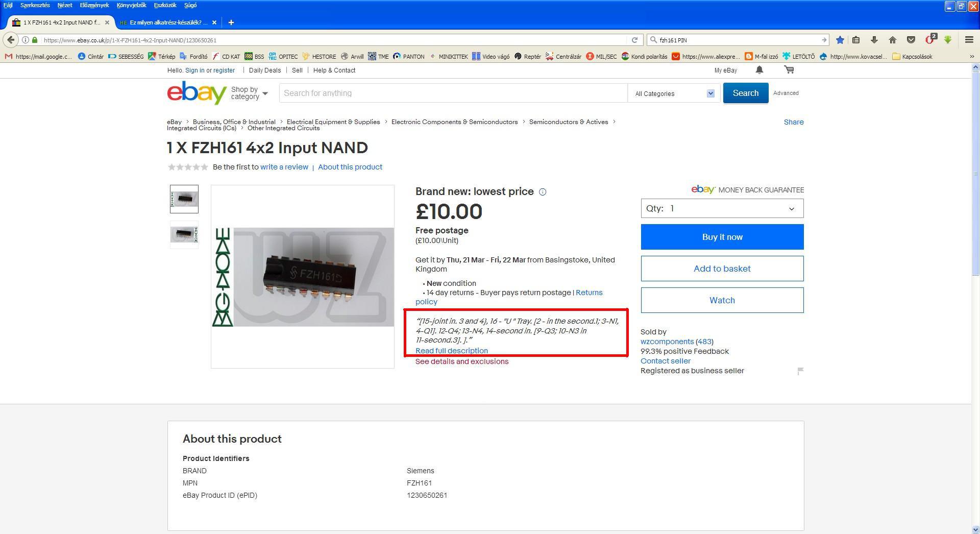Screen dimensions: 980x534
Task: Open the Könyvjelzők menu
Action: (x=131, y=5)
